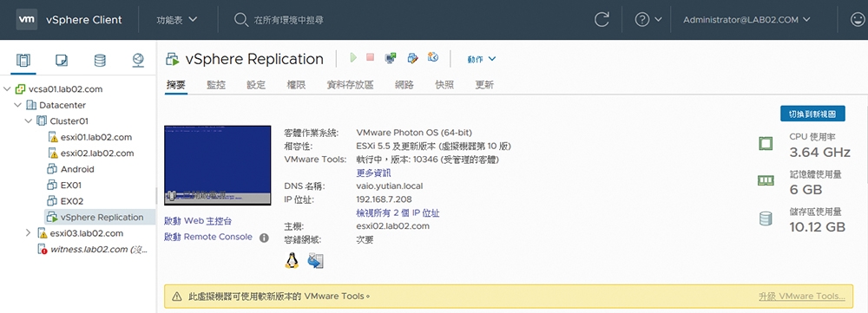Switch to the 更新 tab
The width and height of the screenshot is (868, 313).
[x=484, y=85]
